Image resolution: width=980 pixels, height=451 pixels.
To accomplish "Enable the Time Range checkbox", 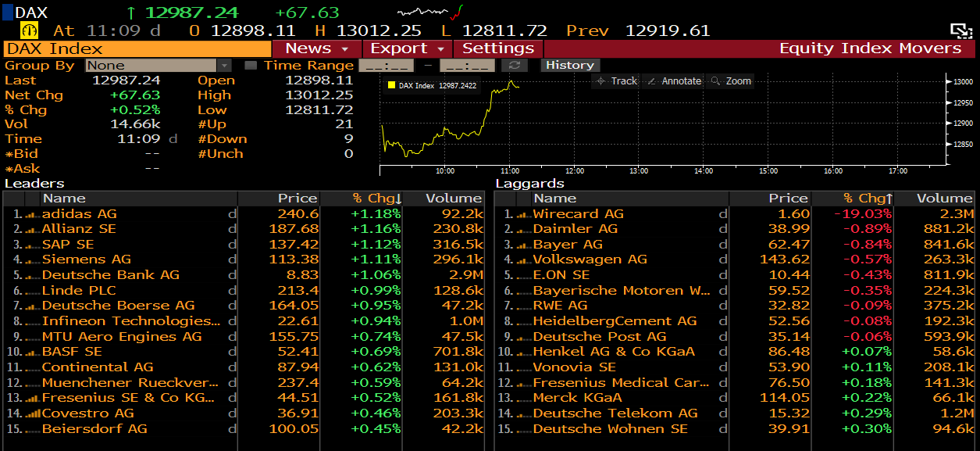I will pos(251,66).
